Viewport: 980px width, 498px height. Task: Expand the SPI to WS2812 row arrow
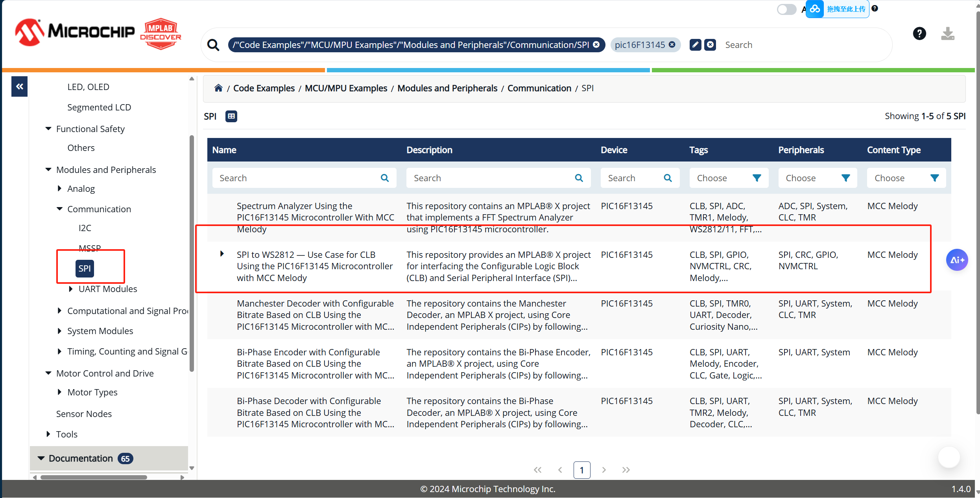pos(222,254)
